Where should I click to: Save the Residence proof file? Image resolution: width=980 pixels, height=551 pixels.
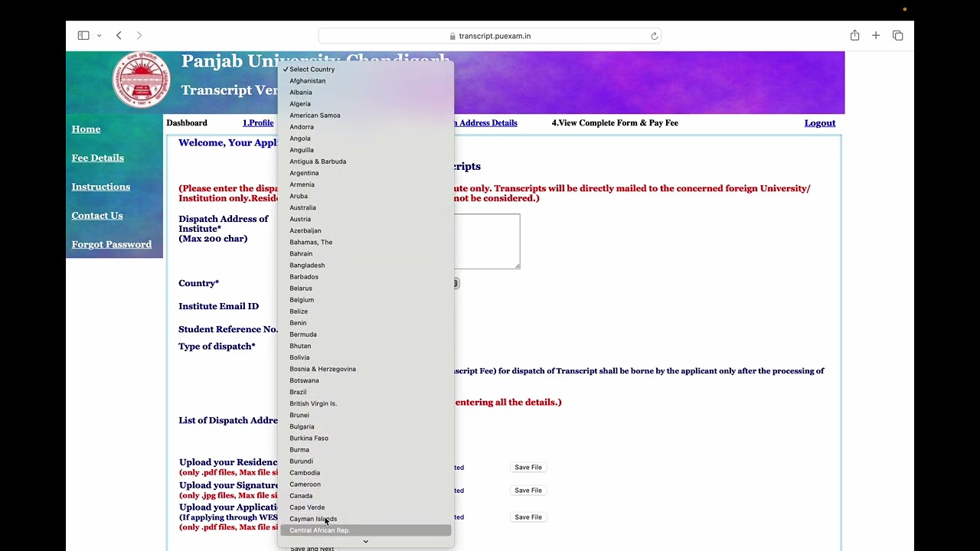pyautogui.click(x=528, y=468)
